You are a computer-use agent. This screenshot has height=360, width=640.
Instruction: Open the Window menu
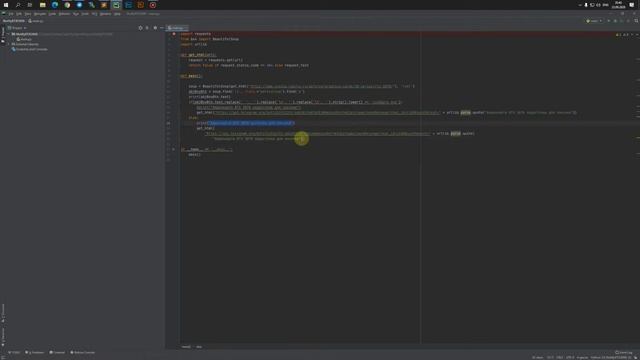click(105, 14)
